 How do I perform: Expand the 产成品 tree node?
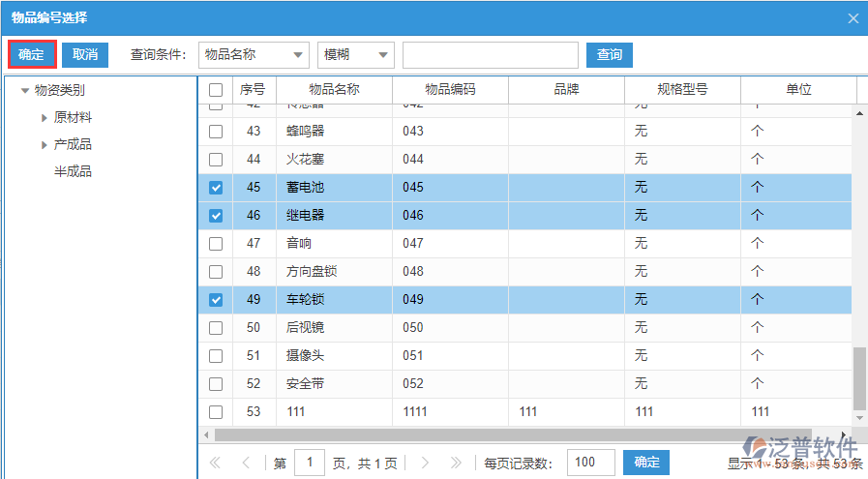click(x=45, y=144)
